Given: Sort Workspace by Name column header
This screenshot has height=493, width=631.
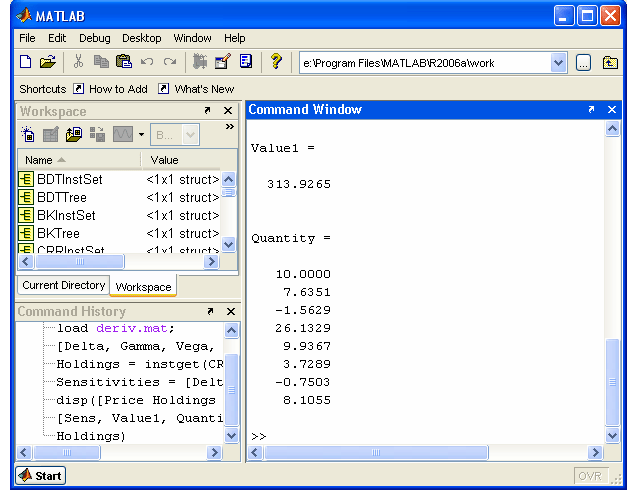Looking at the screenshot, I should click(79, 160).
